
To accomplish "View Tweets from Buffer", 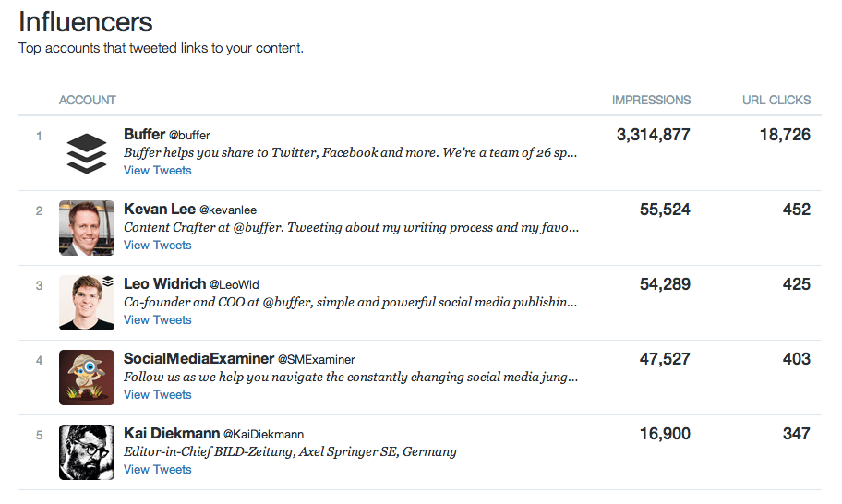I will pyautogui.click(x=157, y=170).
